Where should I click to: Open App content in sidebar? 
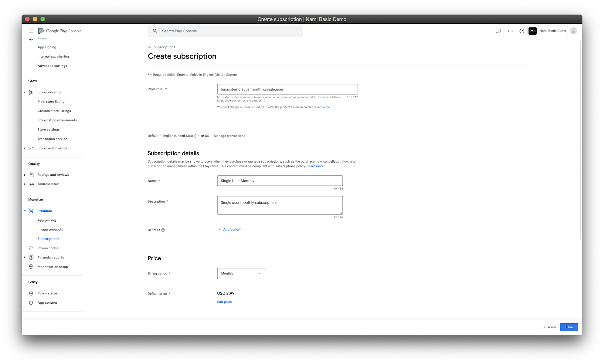(47, 303)
